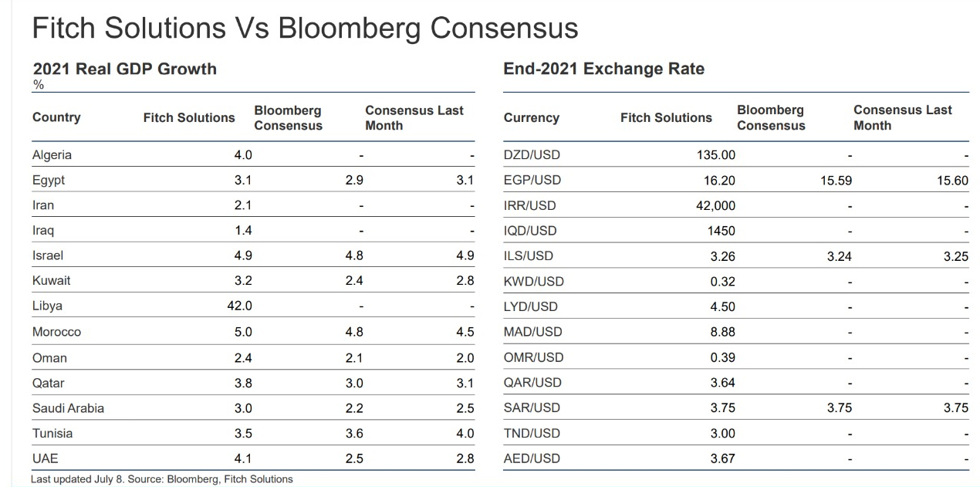The image size is (980, 487).
Task: Select the Last updated July 8 source note
Action: click(162, 479)
